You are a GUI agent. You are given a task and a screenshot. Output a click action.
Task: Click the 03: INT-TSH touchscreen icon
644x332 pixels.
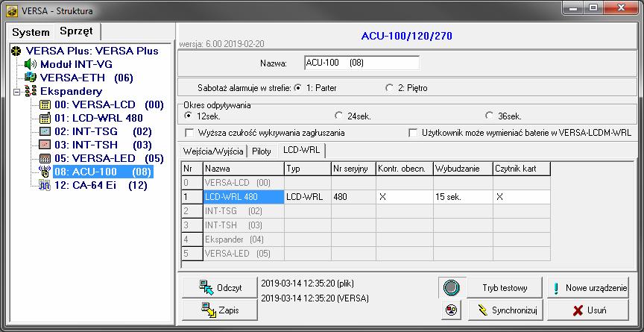point(45,145)
